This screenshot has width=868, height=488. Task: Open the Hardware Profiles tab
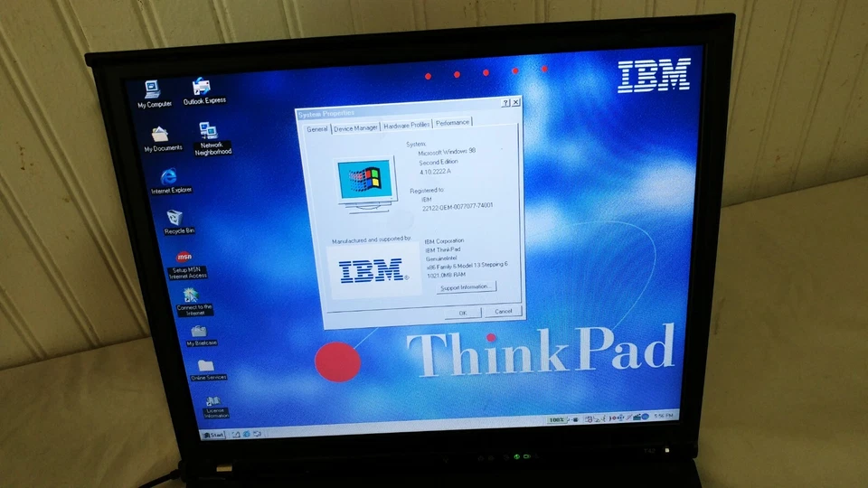(406, 126)
